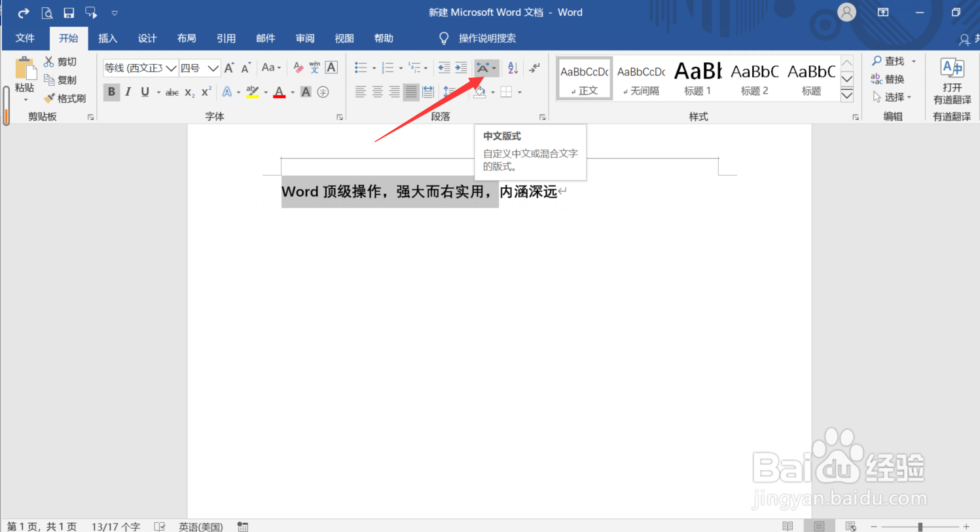The height and width of the screenshot is (532, 980).
Task: Click the redo arrow in Quick Access Toolbar
Action: (24, 12)
